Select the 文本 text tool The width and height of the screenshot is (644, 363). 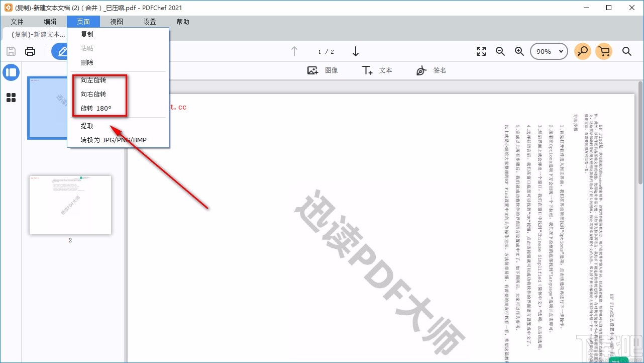tap(376, 70)
